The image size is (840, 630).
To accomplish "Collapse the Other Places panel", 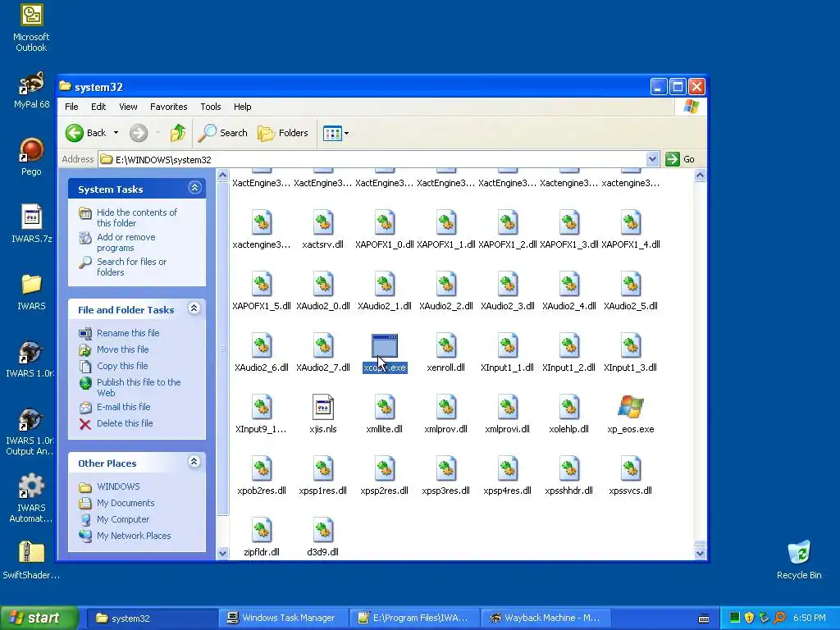I will click(x=194, y=461).
